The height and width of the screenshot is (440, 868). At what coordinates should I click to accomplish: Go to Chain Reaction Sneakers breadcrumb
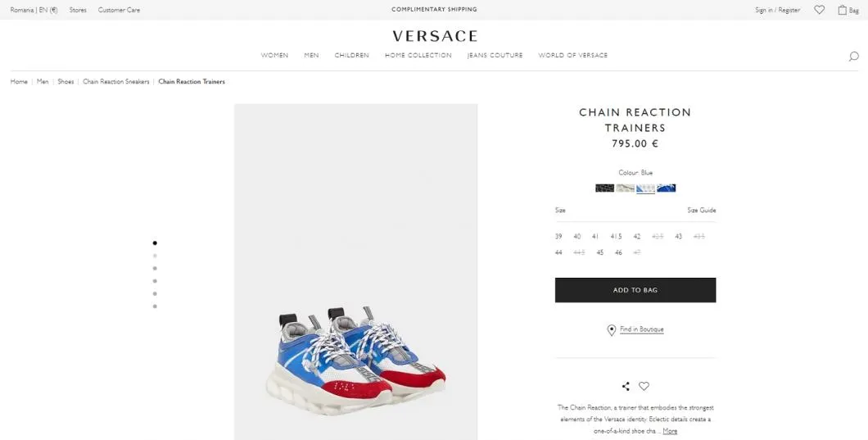point(116,81)
